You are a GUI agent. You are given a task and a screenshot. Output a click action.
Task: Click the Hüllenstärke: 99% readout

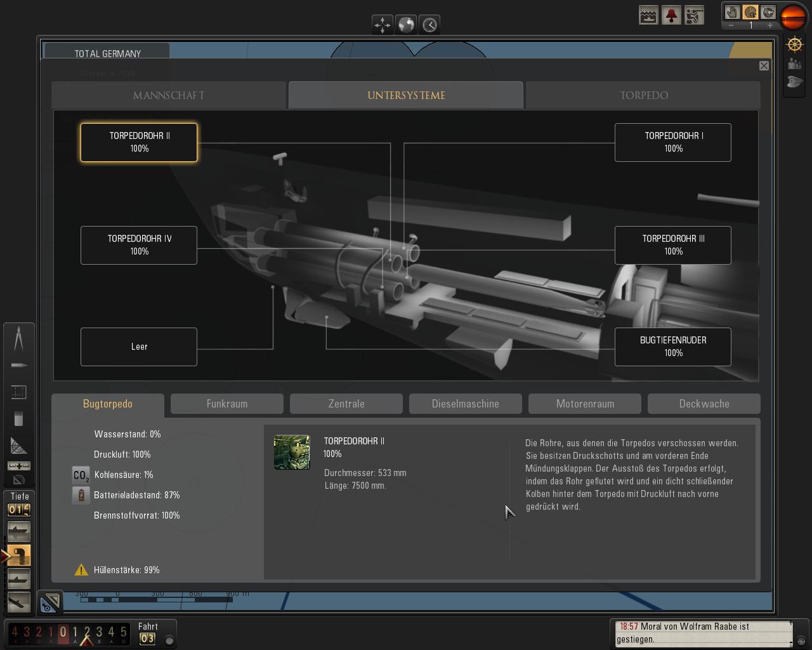click(127, 570)
